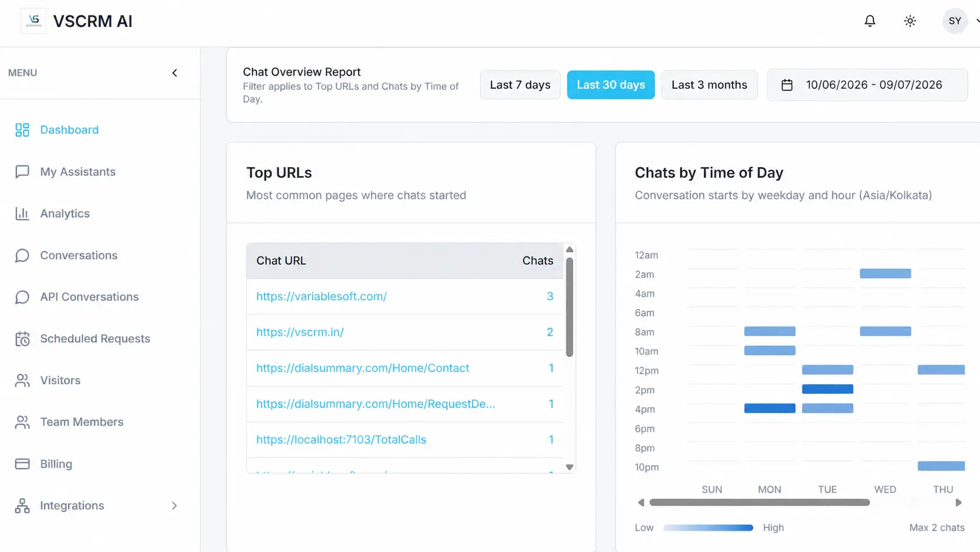Click the Monday 4pm heatmap cell
The height and width of the screenshot is (552, 980).
770,408
